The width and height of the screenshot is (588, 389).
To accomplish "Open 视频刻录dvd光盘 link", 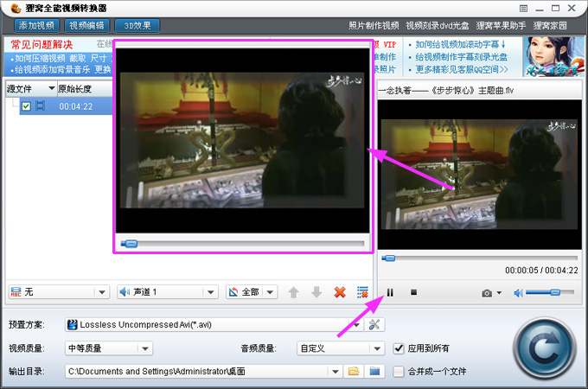I will 438,25.
